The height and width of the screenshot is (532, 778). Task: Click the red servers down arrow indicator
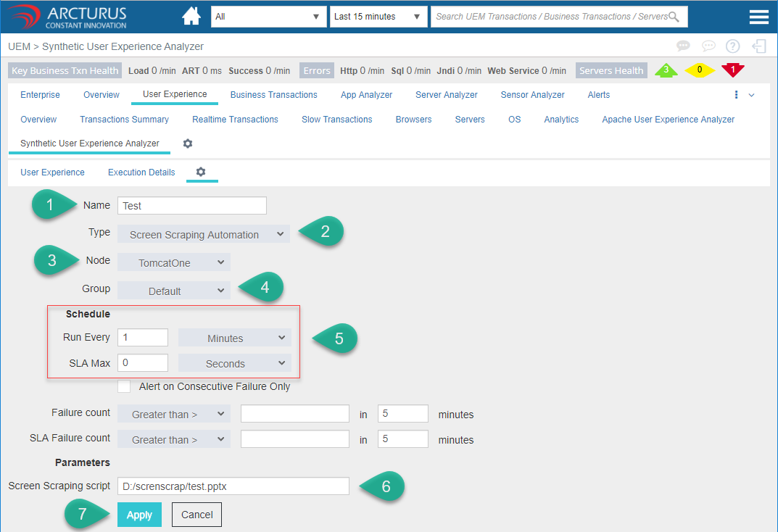click(x=732, y=70)
